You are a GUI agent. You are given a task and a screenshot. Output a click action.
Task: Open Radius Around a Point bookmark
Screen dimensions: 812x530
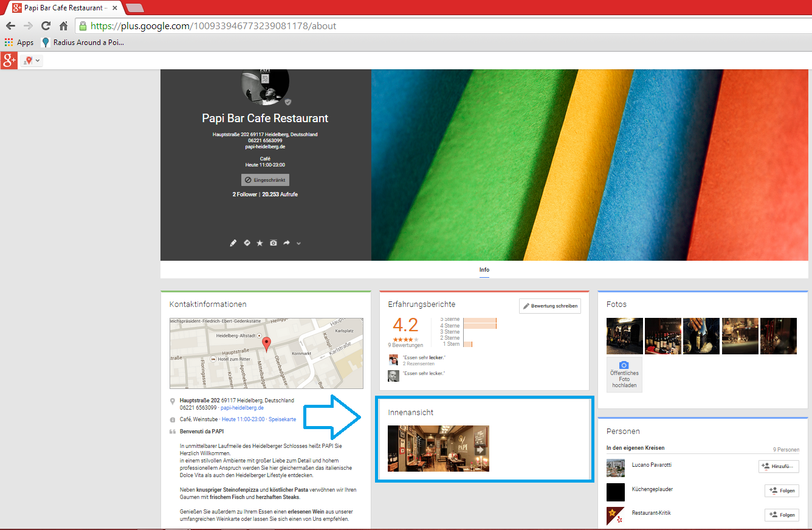pos(83,43)
